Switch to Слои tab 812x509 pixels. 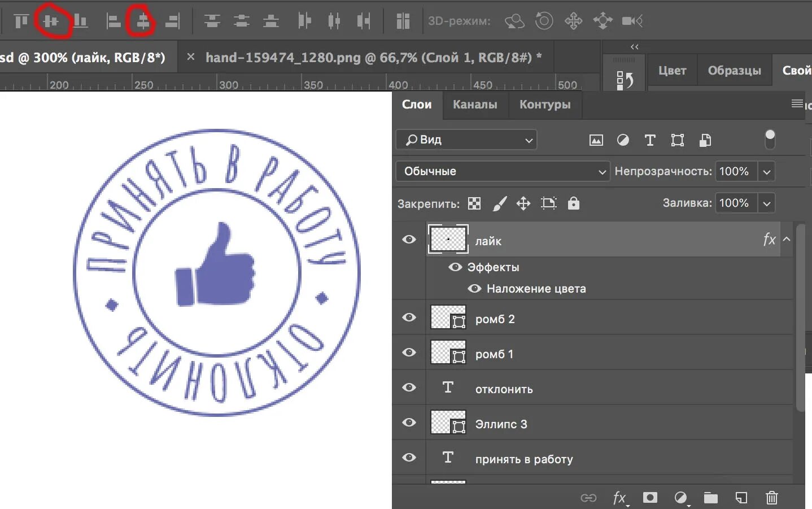coord(417,105)
